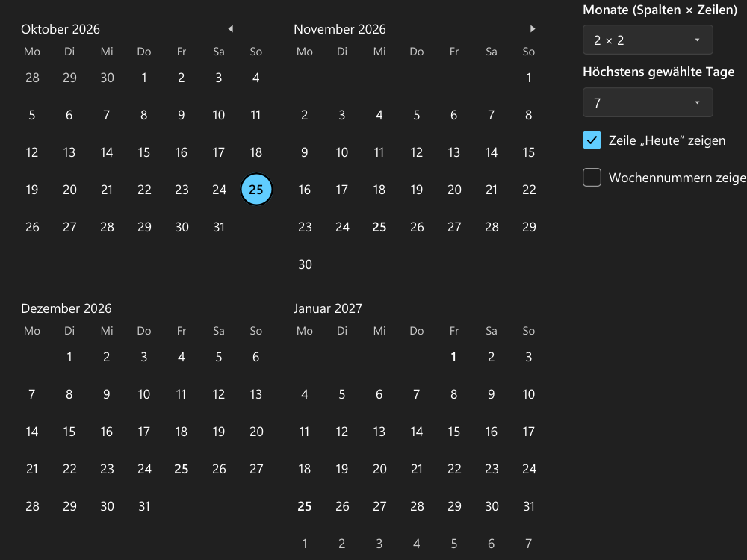
Task: Select 29 in November 2026
Action: click(529, 227)
